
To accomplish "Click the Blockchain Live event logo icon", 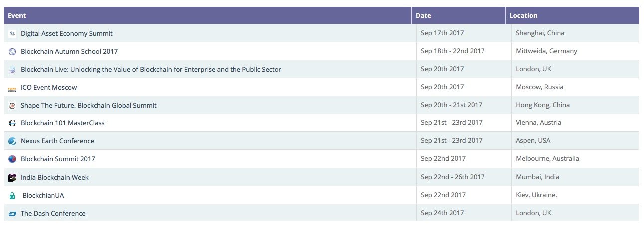I will 12,70.
